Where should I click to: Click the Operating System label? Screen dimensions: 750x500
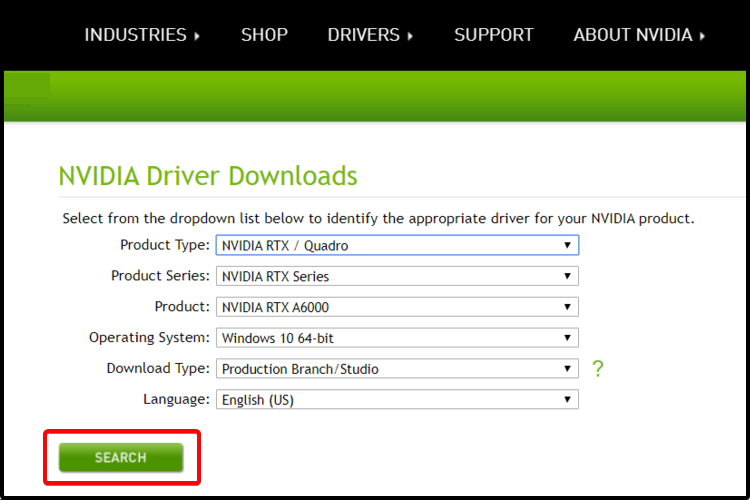coord(149,338)
